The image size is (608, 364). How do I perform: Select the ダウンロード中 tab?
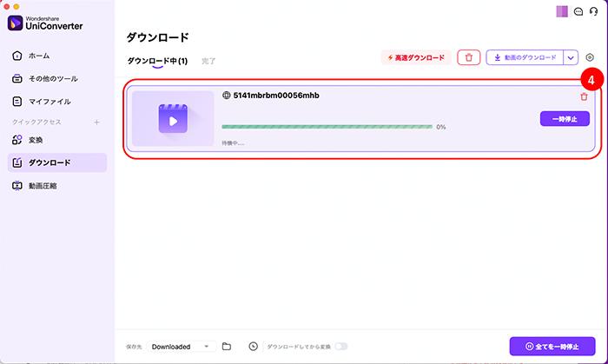click(157, 61)
